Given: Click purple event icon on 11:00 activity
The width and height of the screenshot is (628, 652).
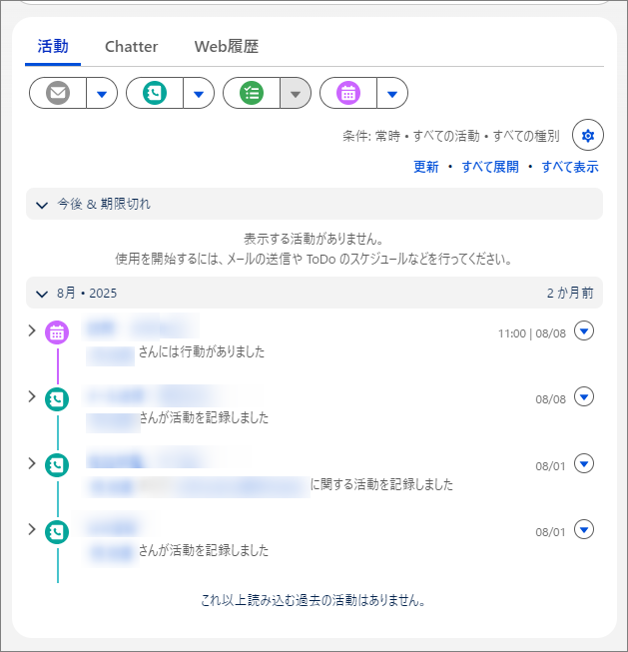Looking at the screenshot, I should pos(58,333).
